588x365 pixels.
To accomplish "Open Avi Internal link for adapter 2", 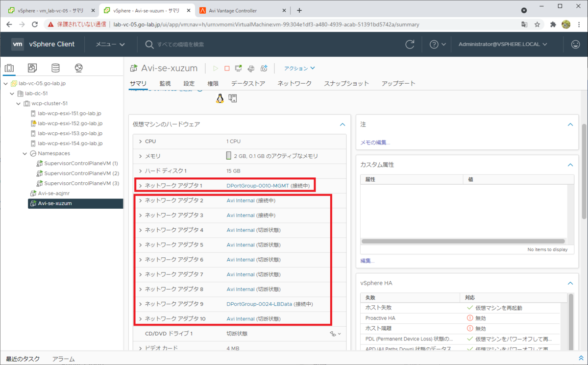I will click(x=241, y=200).
